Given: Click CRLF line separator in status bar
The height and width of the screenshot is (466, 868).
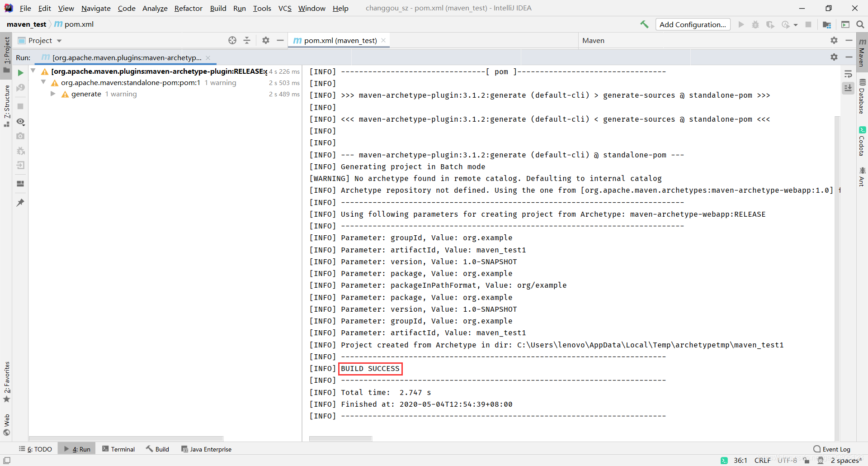Looking at the screenshot, I should click(x=762, y=460).
